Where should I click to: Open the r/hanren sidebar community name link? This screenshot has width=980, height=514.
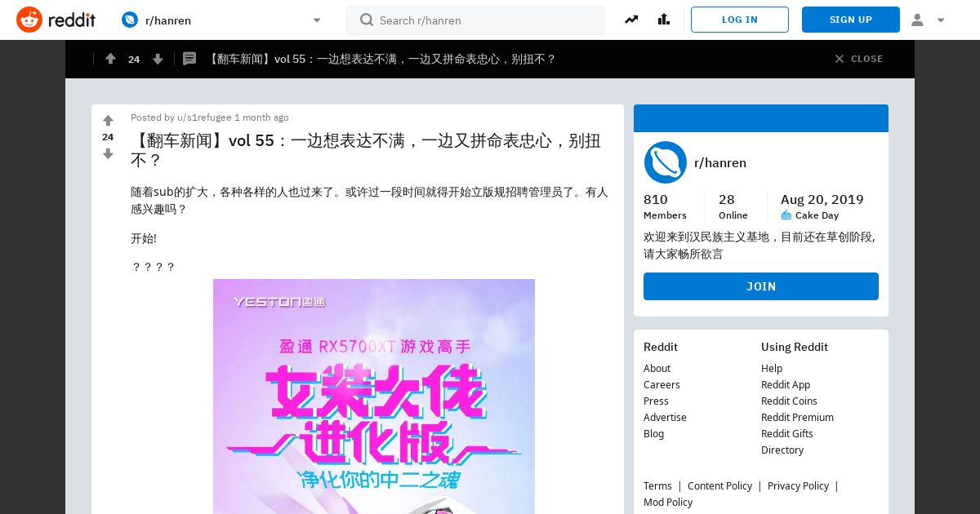coord(720,162)
